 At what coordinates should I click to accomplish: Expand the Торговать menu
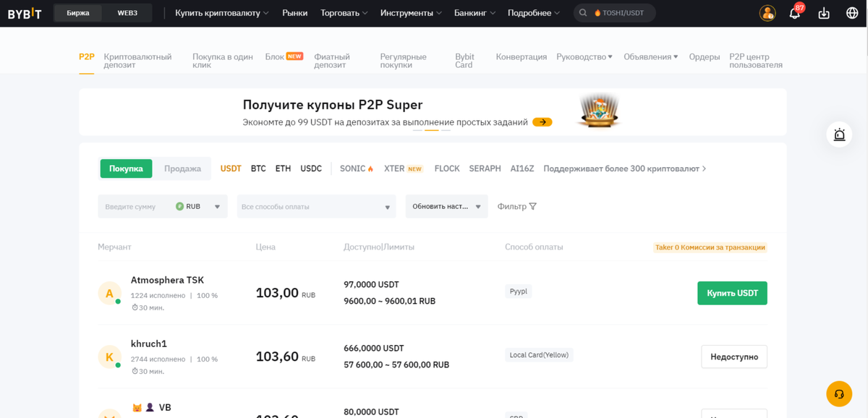click(344, 13)
